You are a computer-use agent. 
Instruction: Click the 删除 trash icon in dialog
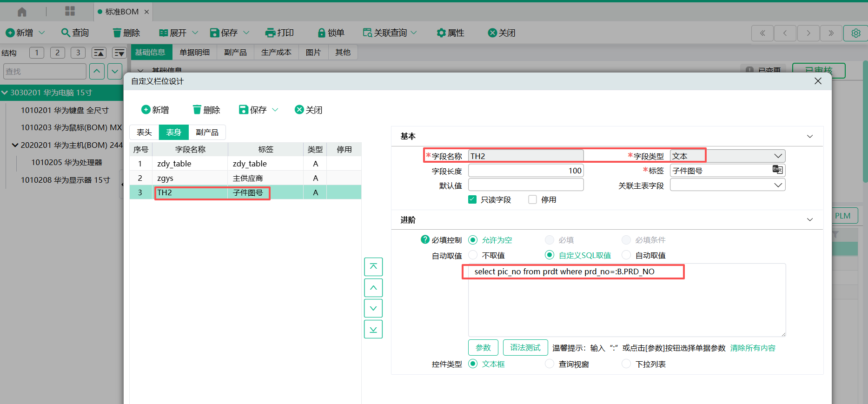197,110
